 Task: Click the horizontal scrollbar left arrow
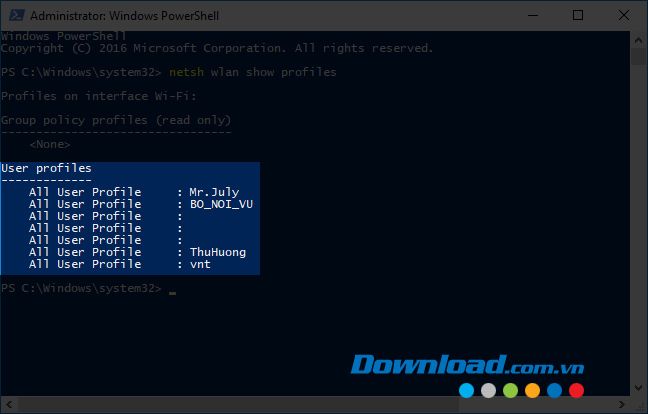pyautogui.click(x=9, y=404)
